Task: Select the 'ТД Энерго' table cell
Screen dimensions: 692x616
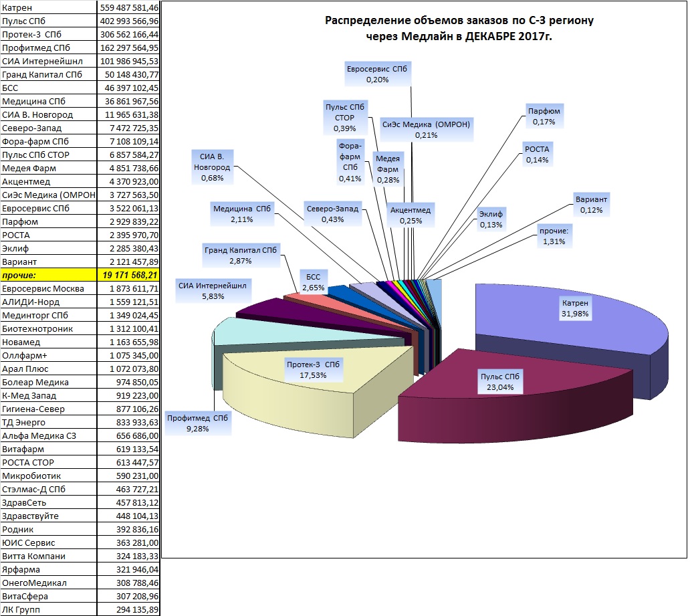Action: coord(49,422)
